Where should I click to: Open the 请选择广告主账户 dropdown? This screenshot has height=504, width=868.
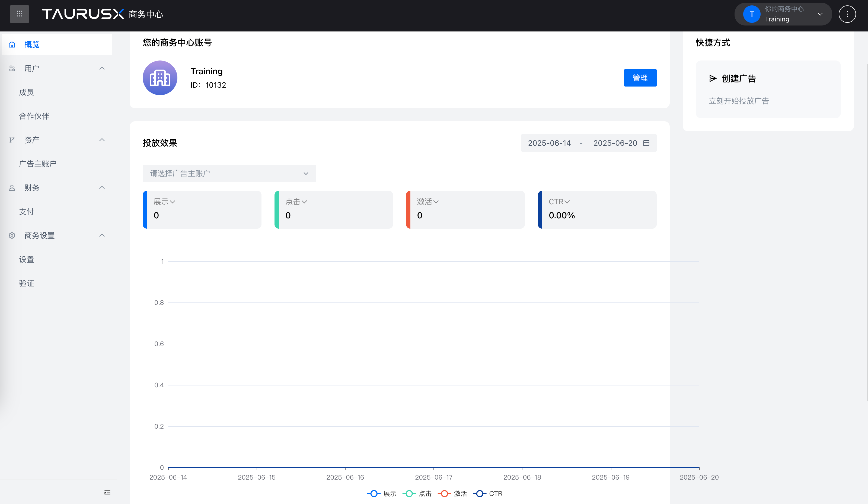(x=229, y=173)
